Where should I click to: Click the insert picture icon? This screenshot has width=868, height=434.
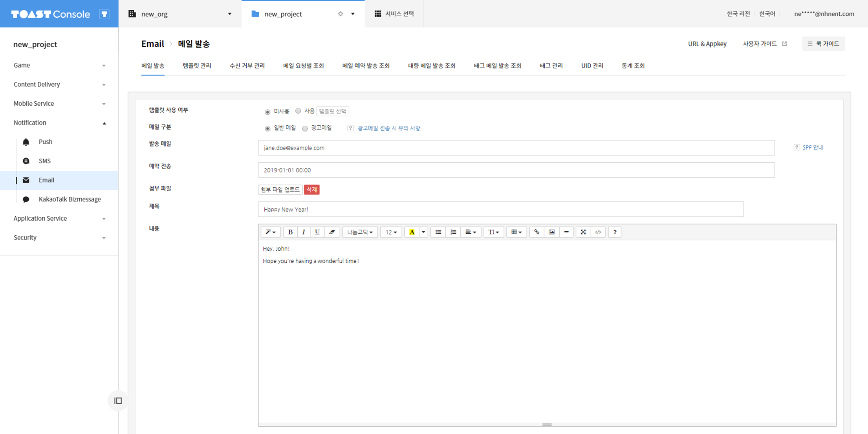[551, 232]
